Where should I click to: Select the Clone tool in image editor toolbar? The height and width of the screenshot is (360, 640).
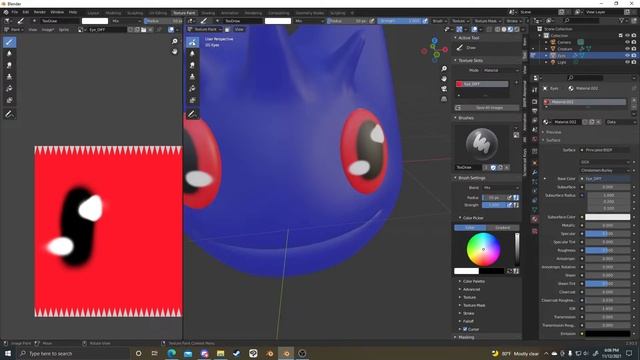click(x=9, y=77)
